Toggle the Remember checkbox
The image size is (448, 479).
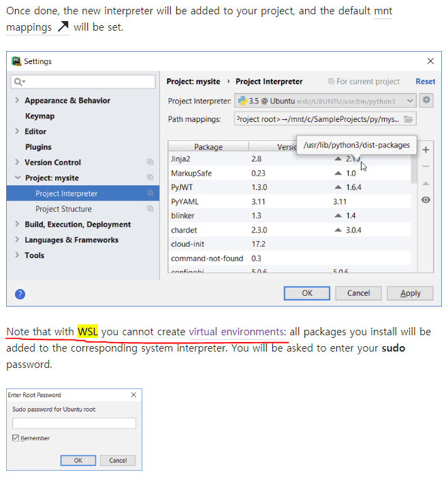coord(16,437)
